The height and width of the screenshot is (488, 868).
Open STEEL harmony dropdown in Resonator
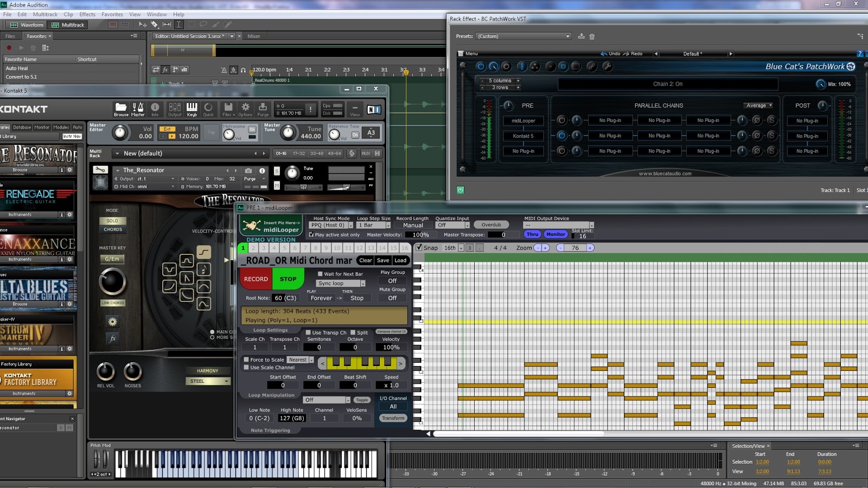click(x=209, y=381)
